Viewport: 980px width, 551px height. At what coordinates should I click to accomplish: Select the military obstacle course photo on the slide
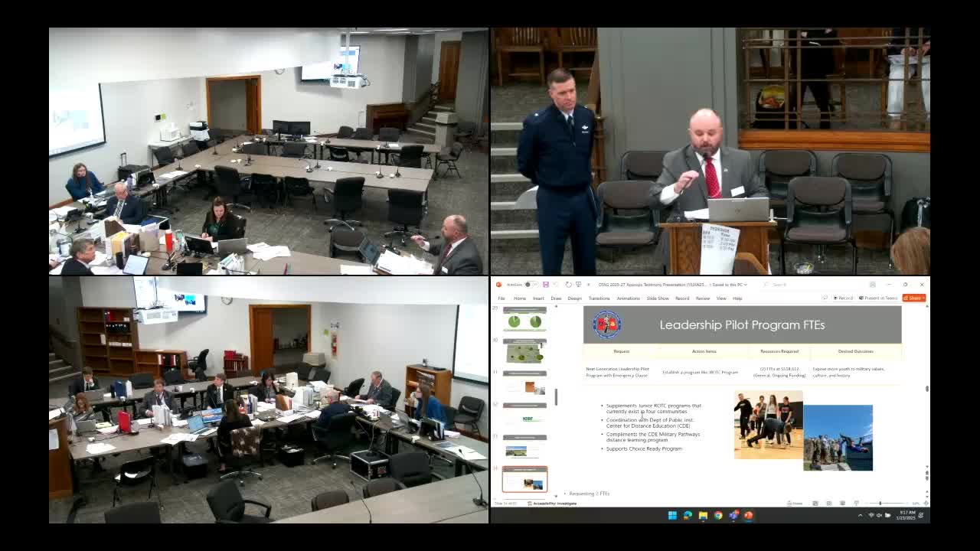[838, 438]
